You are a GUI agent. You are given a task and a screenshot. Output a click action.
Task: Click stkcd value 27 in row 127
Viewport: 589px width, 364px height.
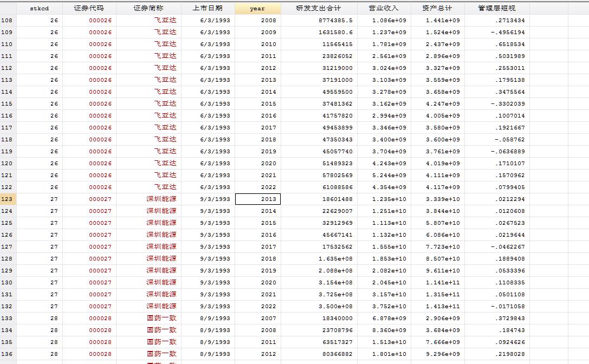40,247
